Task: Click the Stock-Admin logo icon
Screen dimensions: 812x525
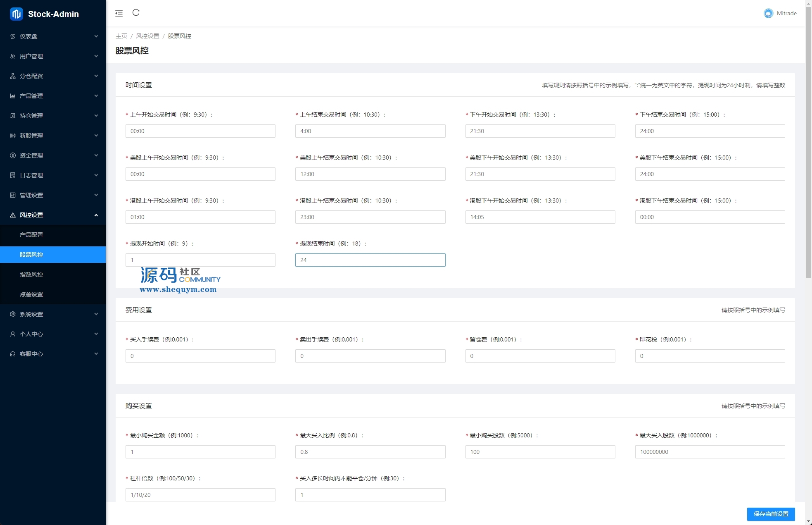Action: [x=17, y=14]
